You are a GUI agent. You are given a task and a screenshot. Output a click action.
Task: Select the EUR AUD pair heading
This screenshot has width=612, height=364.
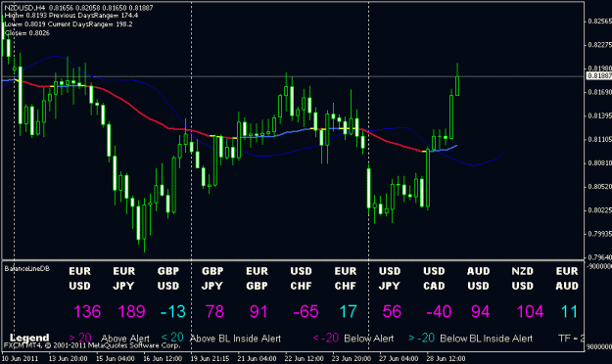coord(567,279)
